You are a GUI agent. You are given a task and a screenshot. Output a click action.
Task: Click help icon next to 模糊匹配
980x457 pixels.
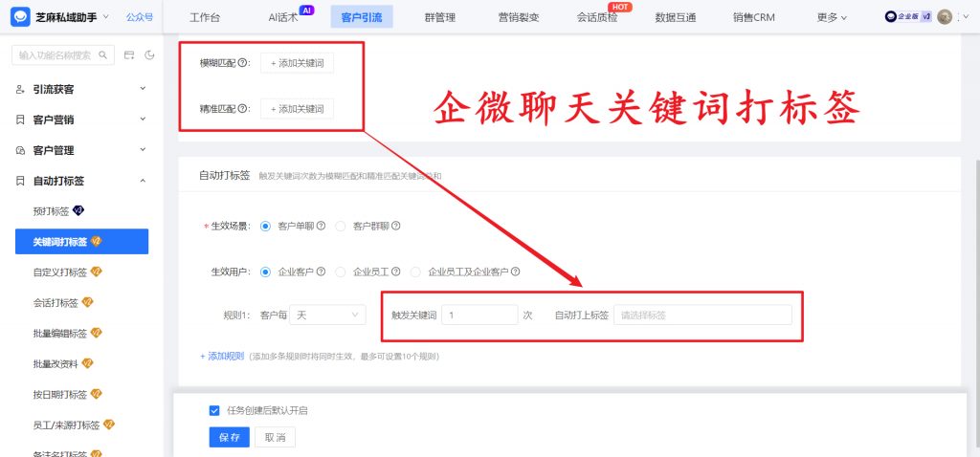[x=243, y=63]
